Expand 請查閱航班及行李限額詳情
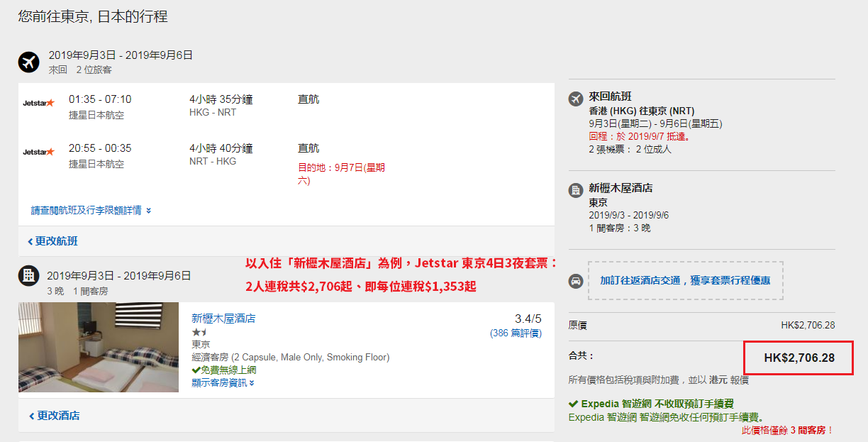The image size is (868, 442). click(91, 211)
